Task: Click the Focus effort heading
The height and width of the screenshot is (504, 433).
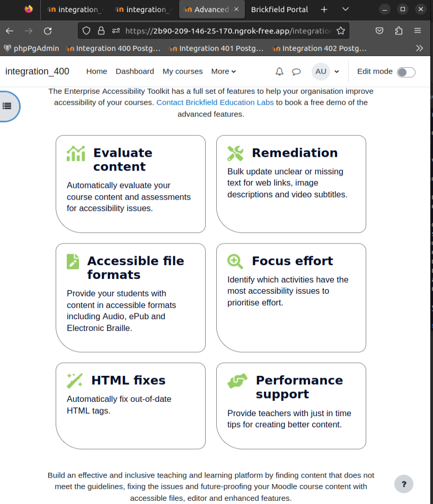Action: tap(293, 261)
